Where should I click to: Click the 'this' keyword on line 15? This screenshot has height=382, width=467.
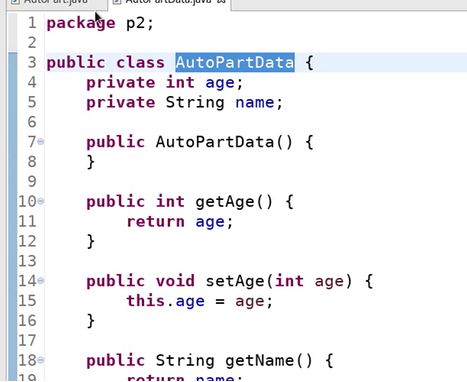tap(146, 301)
